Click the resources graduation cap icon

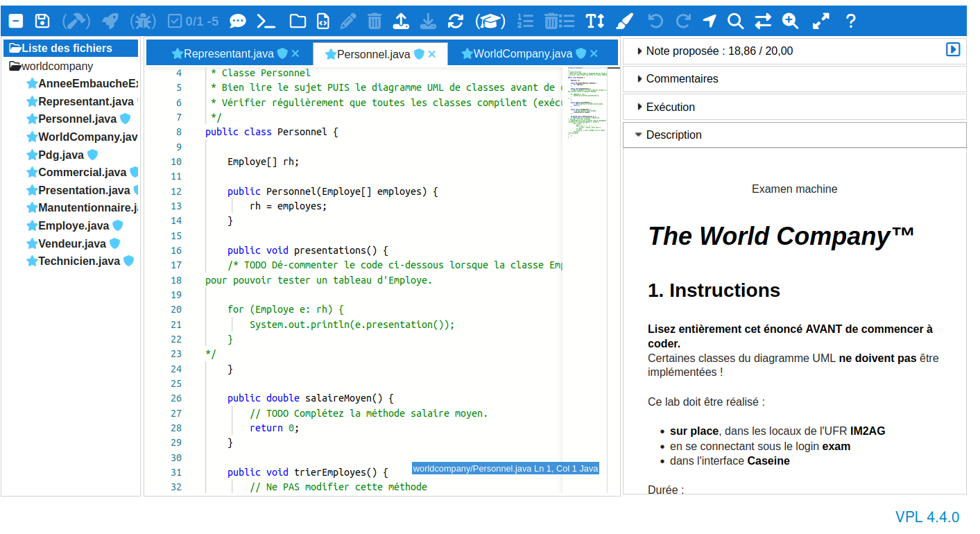point(490,21)
